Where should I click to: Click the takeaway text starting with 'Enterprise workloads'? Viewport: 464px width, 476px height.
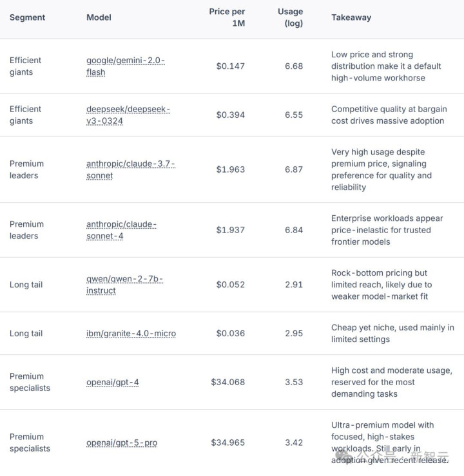point(387,230)
